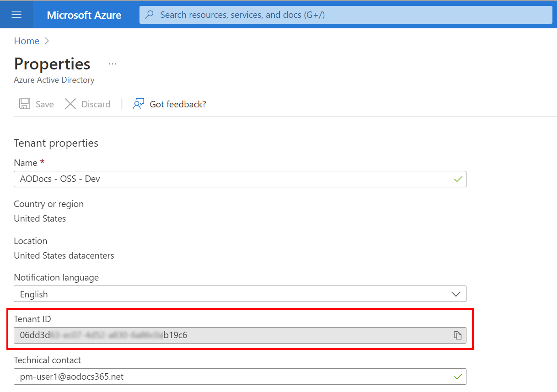Click the green checkmark in Name field
The image size is (557, 392).
(458, 179)
